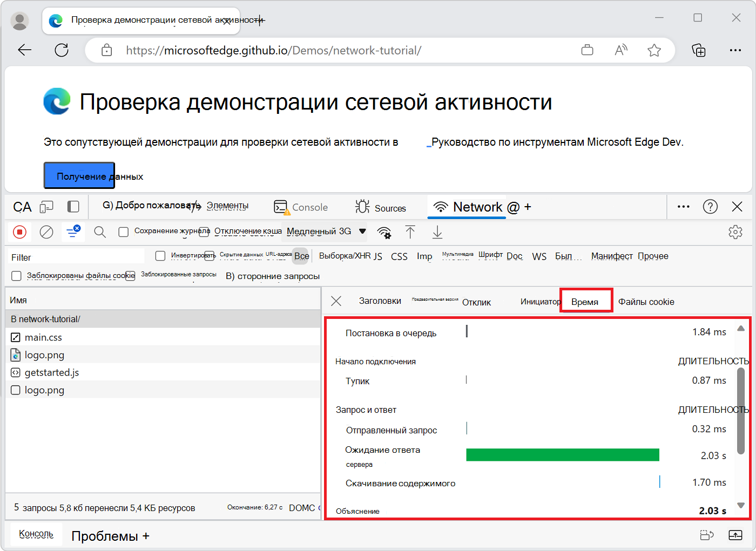Filter requests by Все type
This screenshot has height=551, width=756.
(301, 256)
